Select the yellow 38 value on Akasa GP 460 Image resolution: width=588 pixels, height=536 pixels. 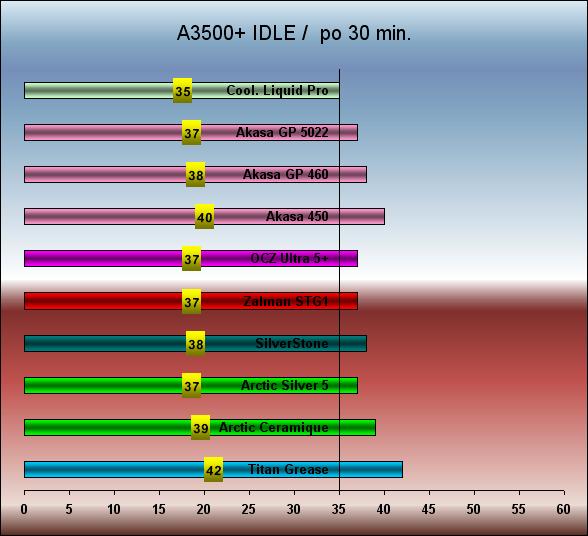pos(196,174)
